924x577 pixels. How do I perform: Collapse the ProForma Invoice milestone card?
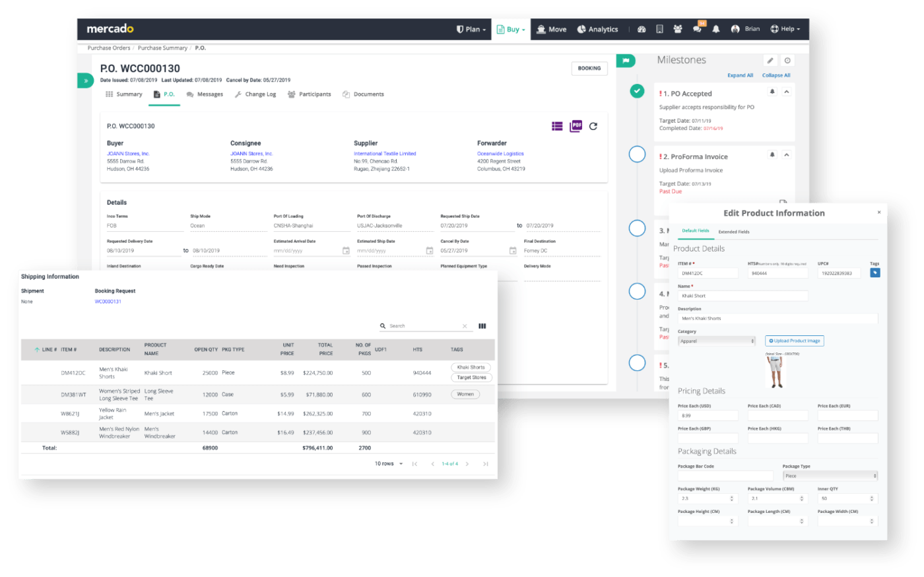[787, 154]
